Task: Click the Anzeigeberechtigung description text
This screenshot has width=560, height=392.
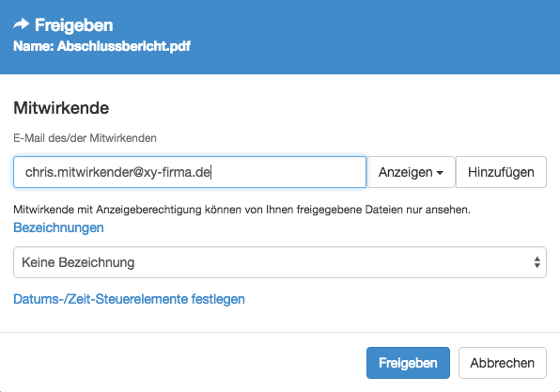Action: (241, 210)
